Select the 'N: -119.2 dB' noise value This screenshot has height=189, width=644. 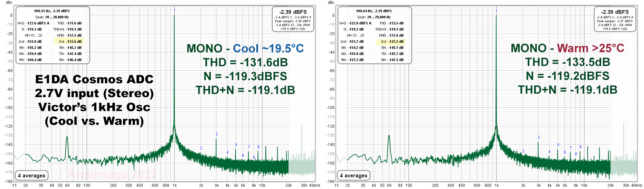click(354, 29)
